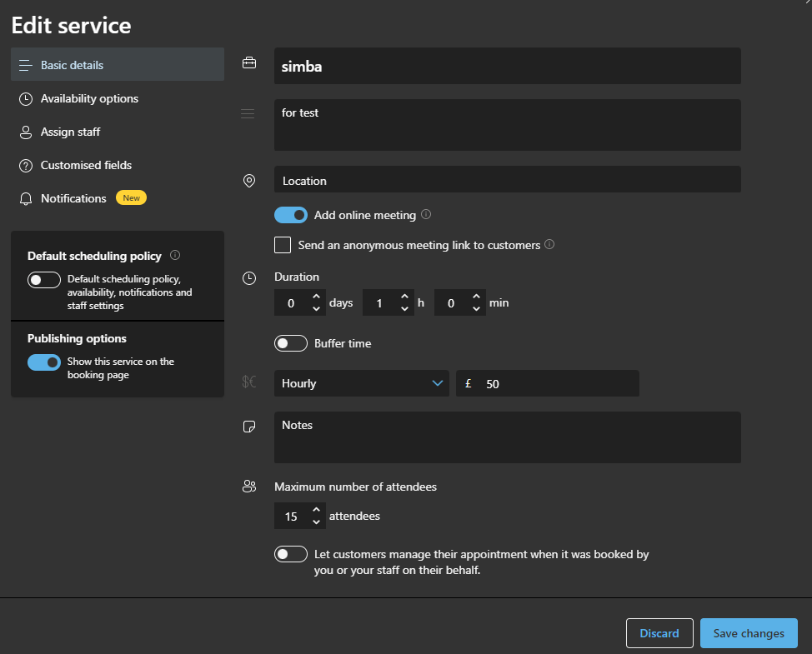The height and width of the screenshot is (654, 812).
Task: Click the 'Duration' label
Action: [297, 277]
